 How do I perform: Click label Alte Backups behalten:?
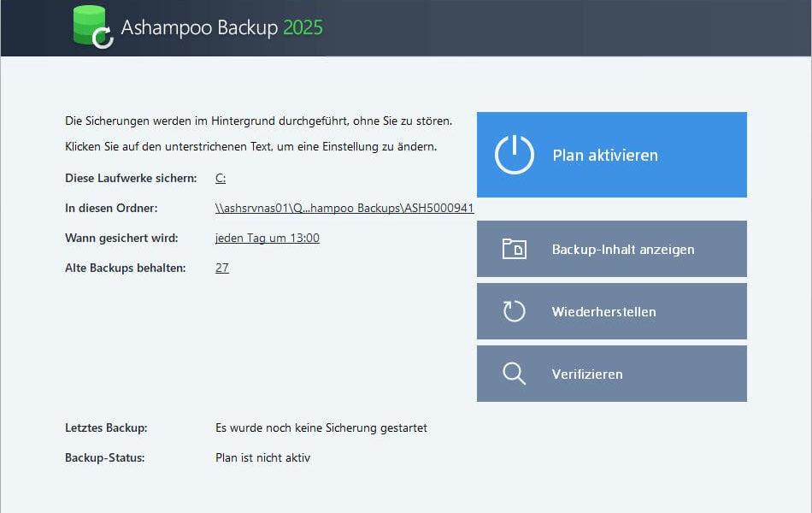[126, 268]
